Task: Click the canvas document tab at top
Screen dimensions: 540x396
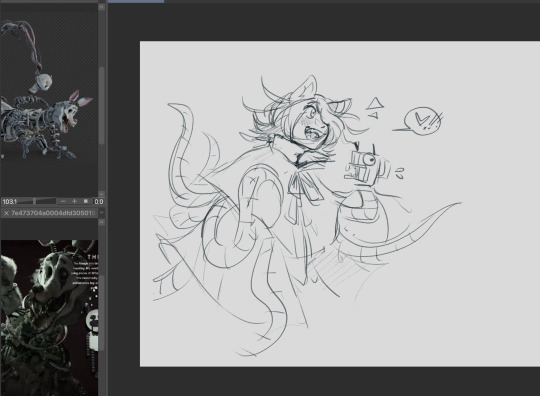Action: pyautogui.click(x=136, y=1)
